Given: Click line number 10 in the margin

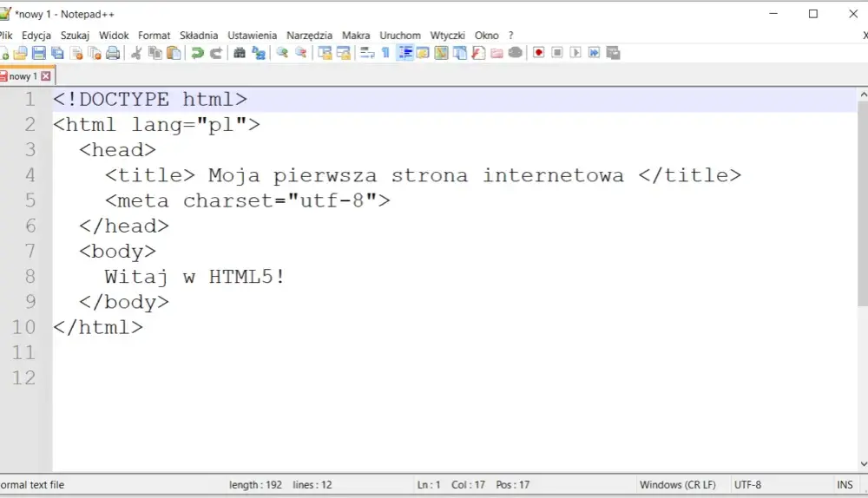Looking at the screenshot, I should click(23, 327).
